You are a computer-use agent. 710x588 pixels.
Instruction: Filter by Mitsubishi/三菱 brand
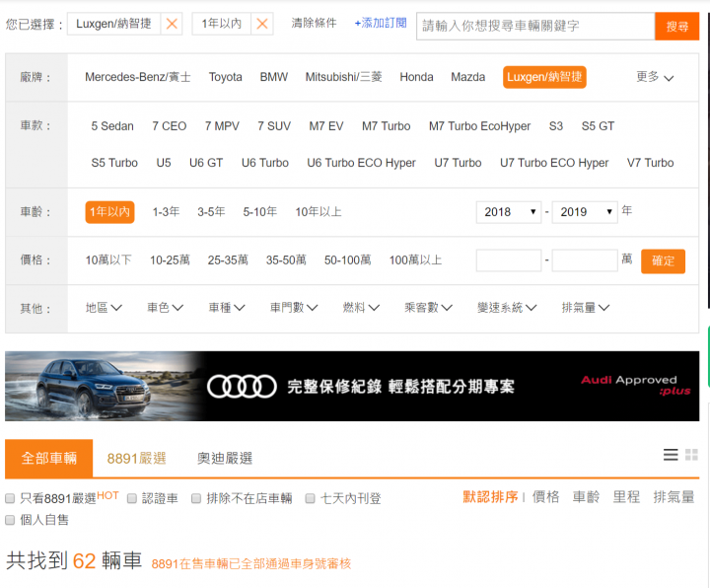pyautogui.click(x=344, y=77)
